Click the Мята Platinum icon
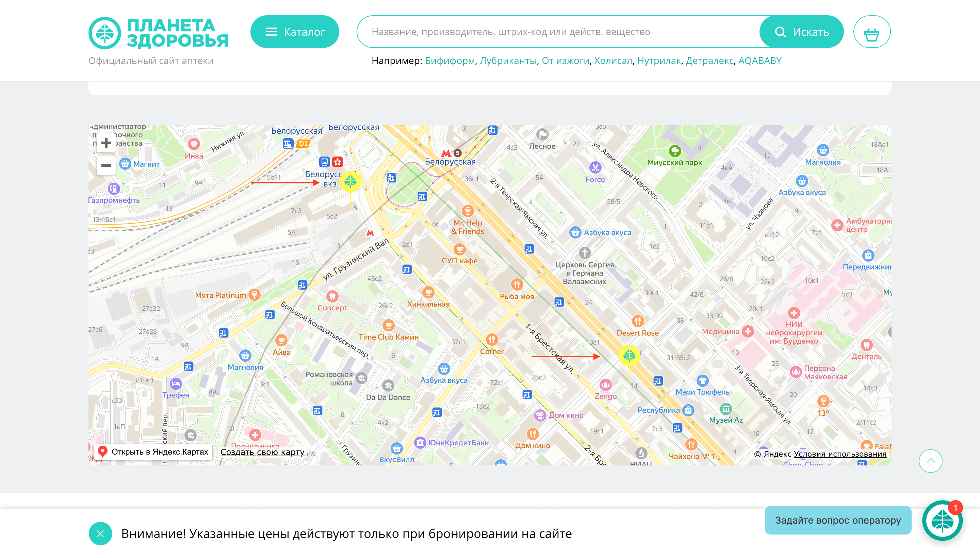The height and width of the screenshot is (558, 980). pyautogui.click(x=254, y=294)
